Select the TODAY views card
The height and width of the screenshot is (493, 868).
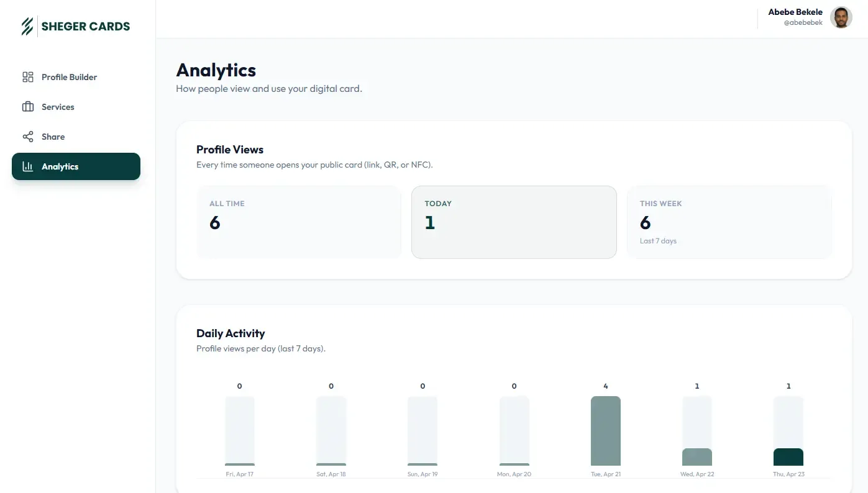[x=514, y=222]
